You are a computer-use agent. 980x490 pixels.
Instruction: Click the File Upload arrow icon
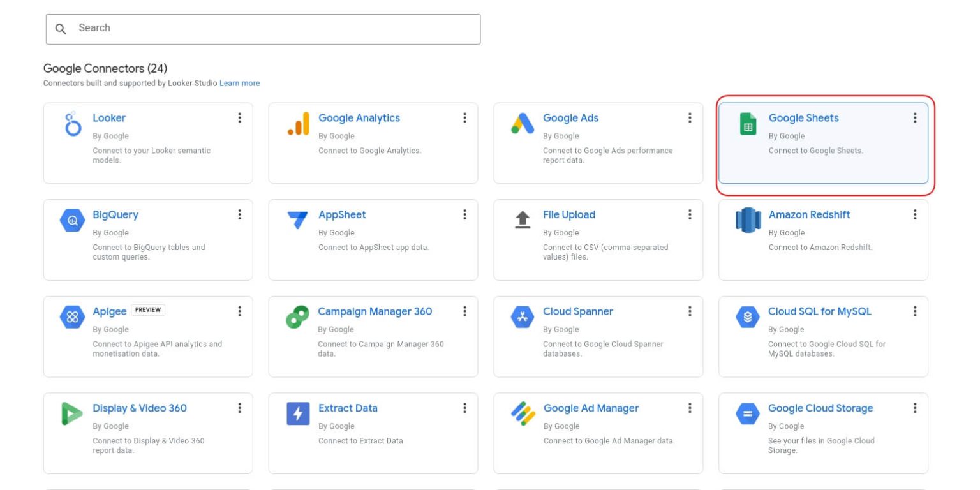523,220
